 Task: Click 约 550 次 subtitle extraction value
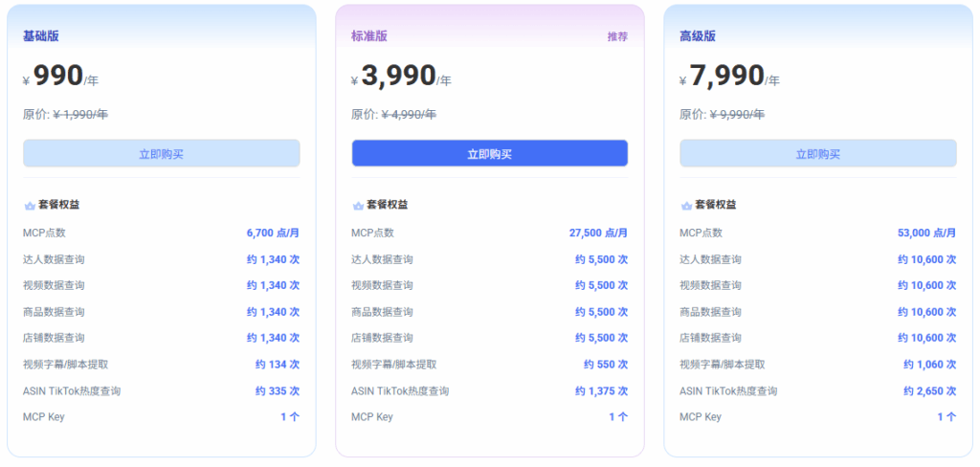(x=606, y=365)
